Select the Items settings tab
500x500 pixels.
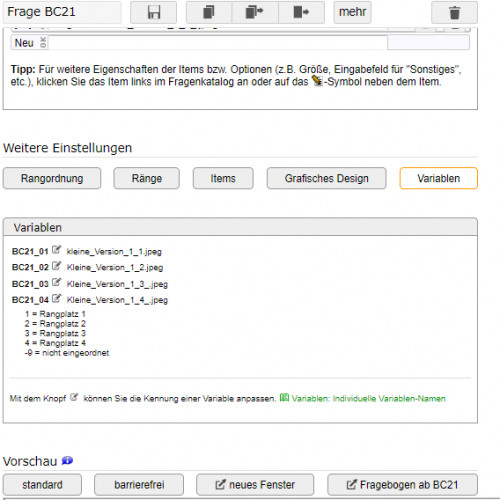pyautogui.click(x=223, y=178)
